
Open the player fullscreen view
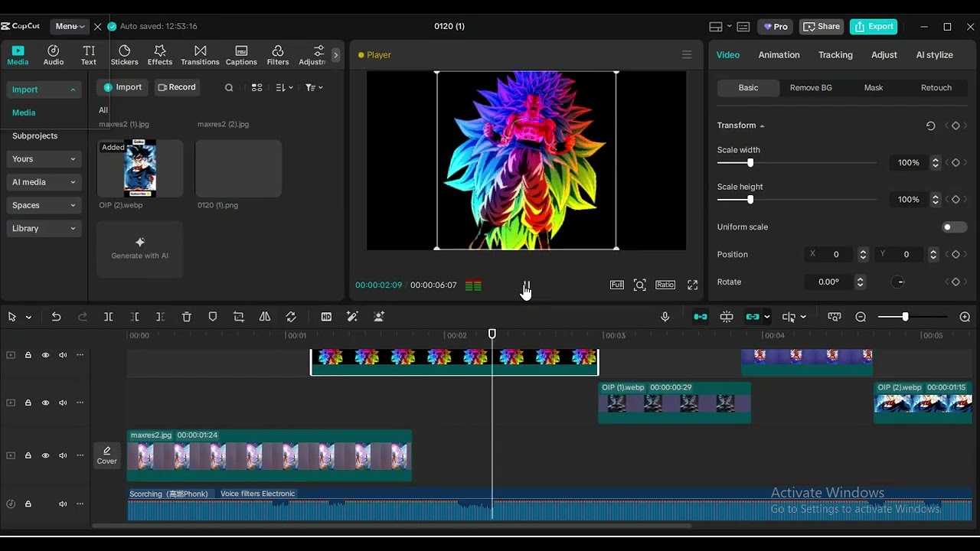(692, 285)
